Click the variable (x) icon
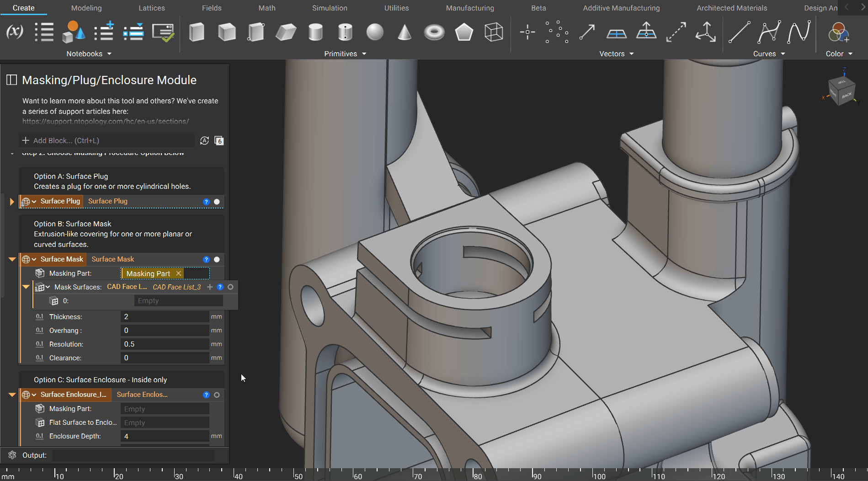This screenshot has height=481, width=868. (15, 32)
